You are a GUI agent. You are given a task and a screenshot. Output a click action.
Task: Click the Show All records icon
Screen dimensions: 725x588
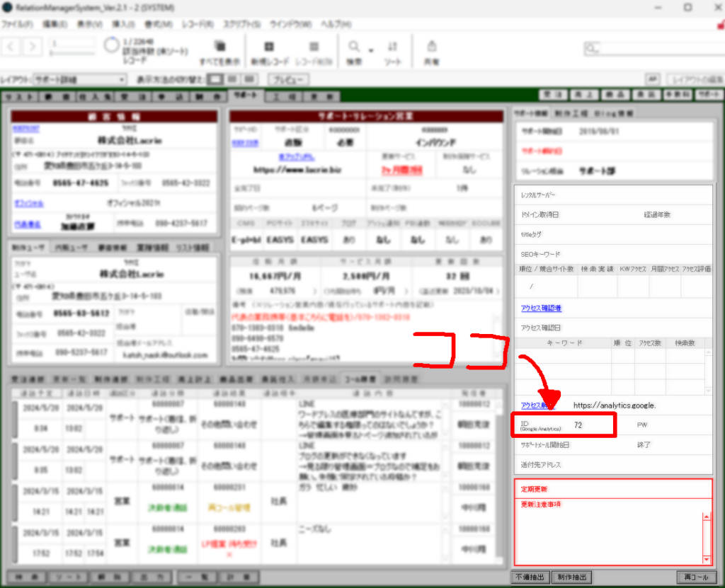tap(219, 47)
